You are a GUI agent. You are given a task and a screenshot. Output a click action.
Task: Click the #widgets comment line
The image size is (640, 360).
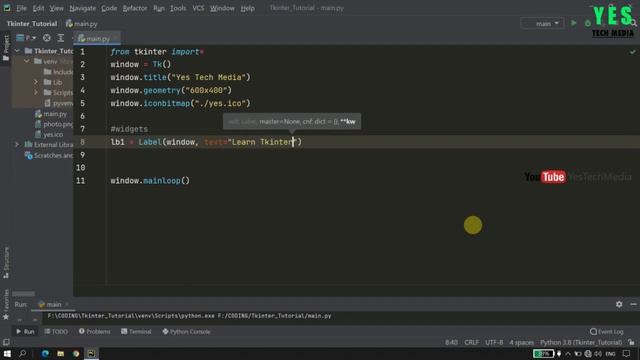coord(129,129)
